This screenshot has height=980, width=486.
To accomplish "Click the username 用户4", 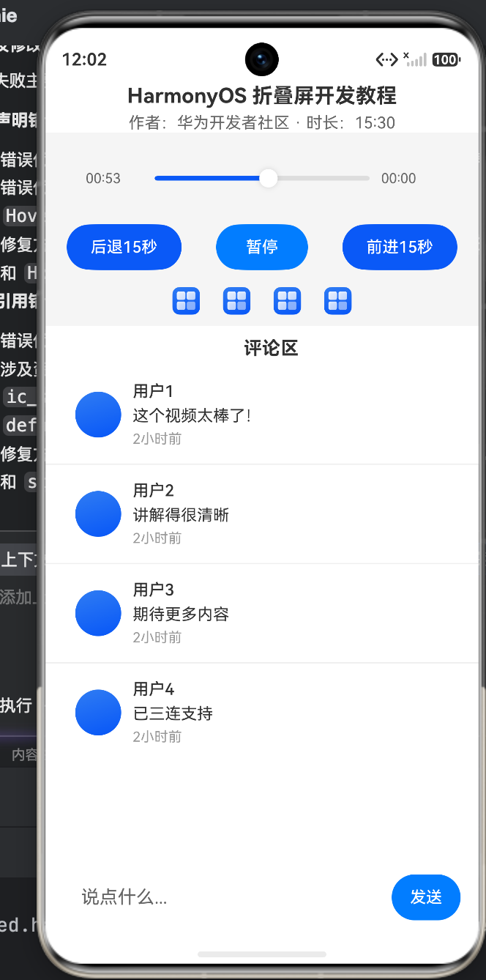I will [154, 688].
